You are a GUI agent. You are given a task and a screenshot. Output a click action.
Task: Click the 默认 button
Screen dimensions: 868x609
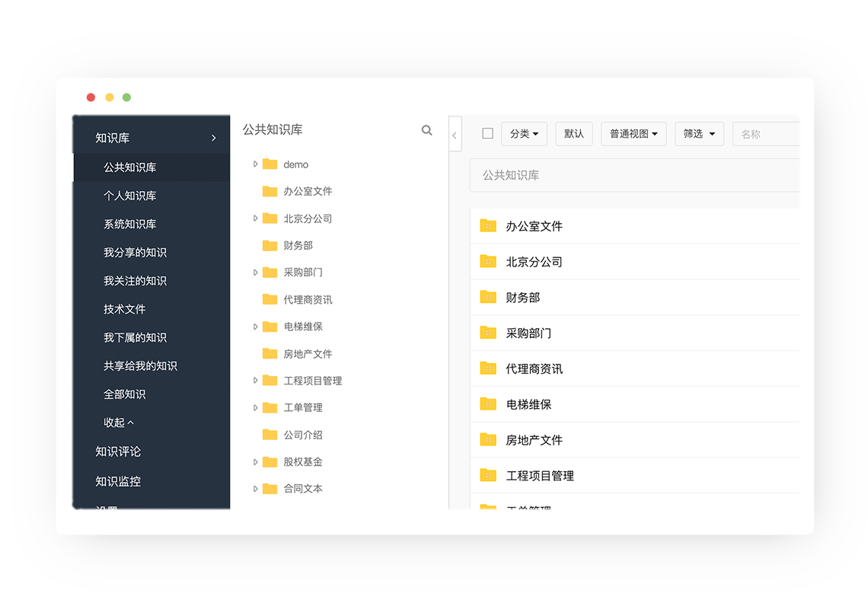(x=573, y=134)
